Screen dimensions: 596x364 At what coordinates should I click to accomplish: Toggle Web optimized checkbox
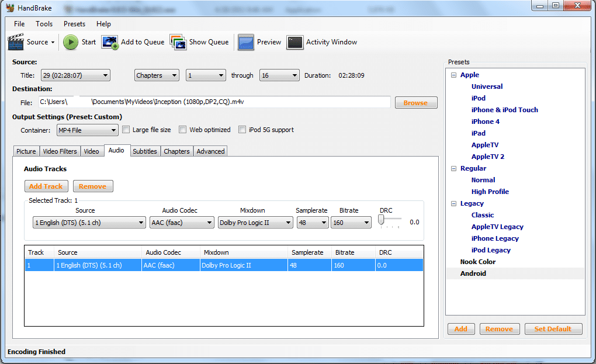pyautogui.click(x=182, y=130)
